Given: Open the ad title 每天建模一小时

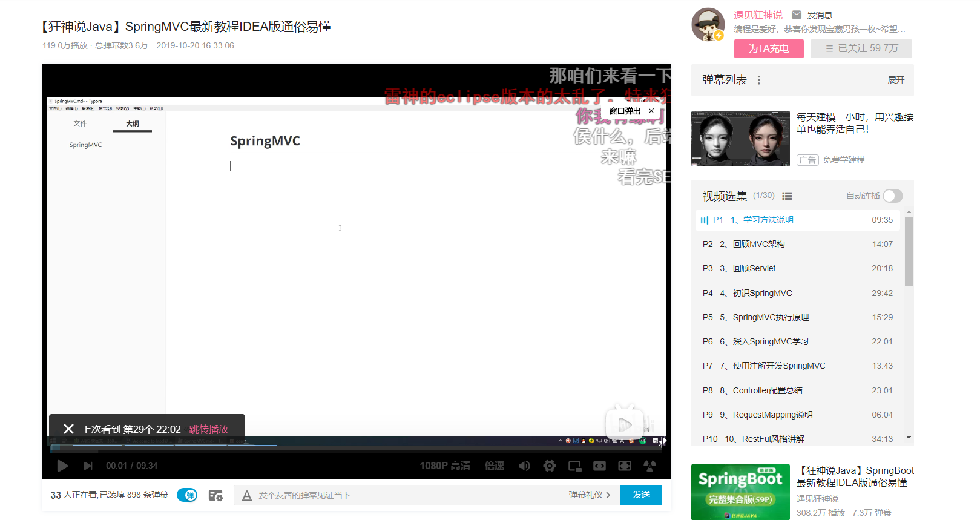Looking at the screenshot, I should point(855,123).
